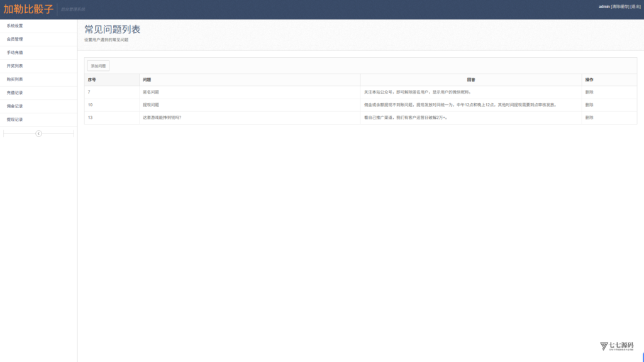Log out using the 退出 link
Image resolution: width=644 pixels, height=362 pixels.
635,6
